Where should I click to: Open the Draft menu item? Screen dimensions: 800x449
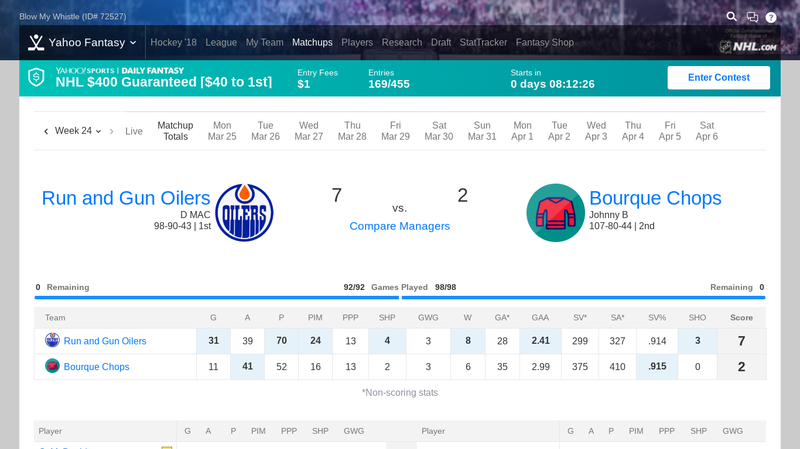pos(441,42)
